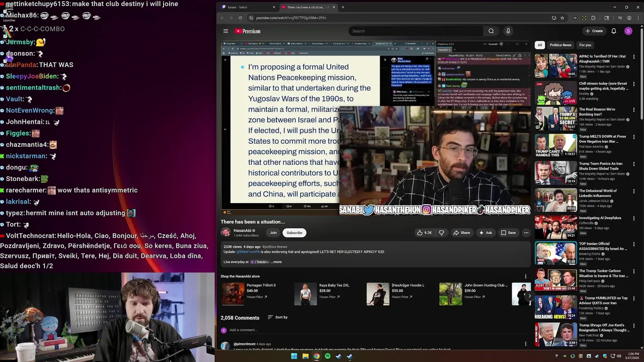Switch to the forsen Twitch tab
The height and width of the screenshot is (362, 644).
click(x=248, y=7)
